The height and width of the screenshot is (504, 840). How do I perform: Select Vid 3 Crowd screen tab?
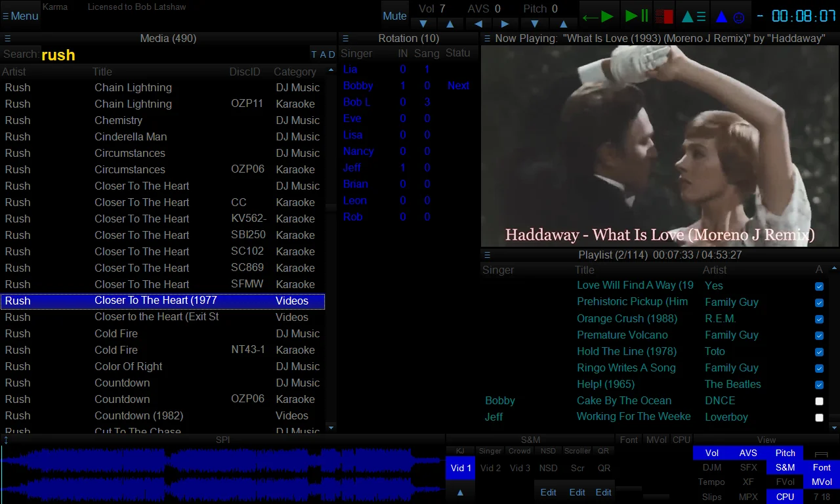coord(520,468)
